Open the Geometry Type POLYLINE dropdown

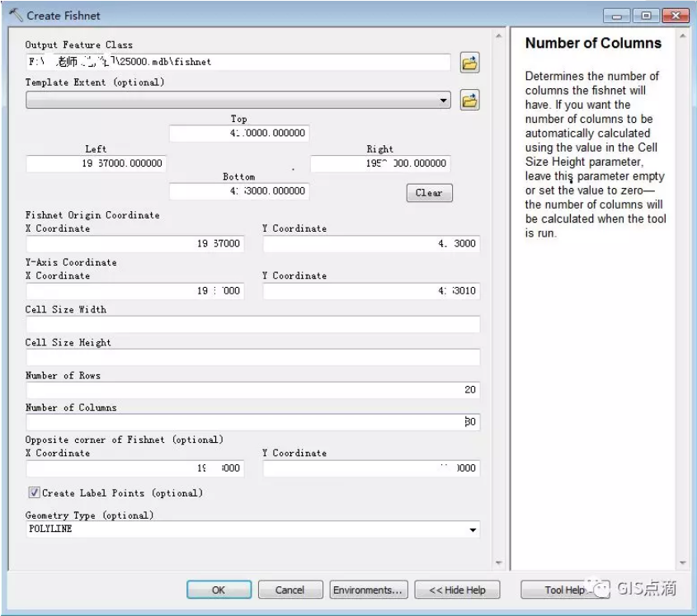click(x=473, y=529)
